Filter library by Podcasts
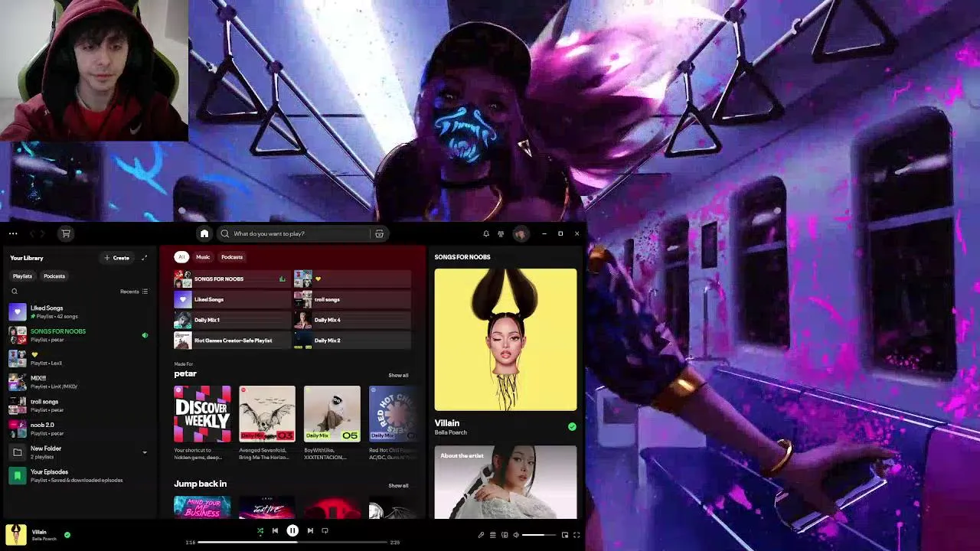The height and width of the screenshot is (551, 980). point(54,276)
